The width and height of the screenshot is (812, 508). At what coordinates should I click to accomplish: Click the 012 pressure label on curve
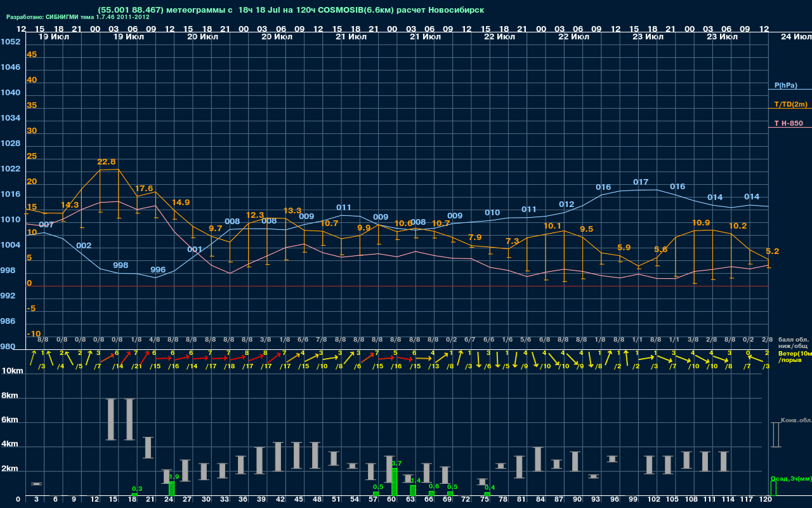[566, 204]
